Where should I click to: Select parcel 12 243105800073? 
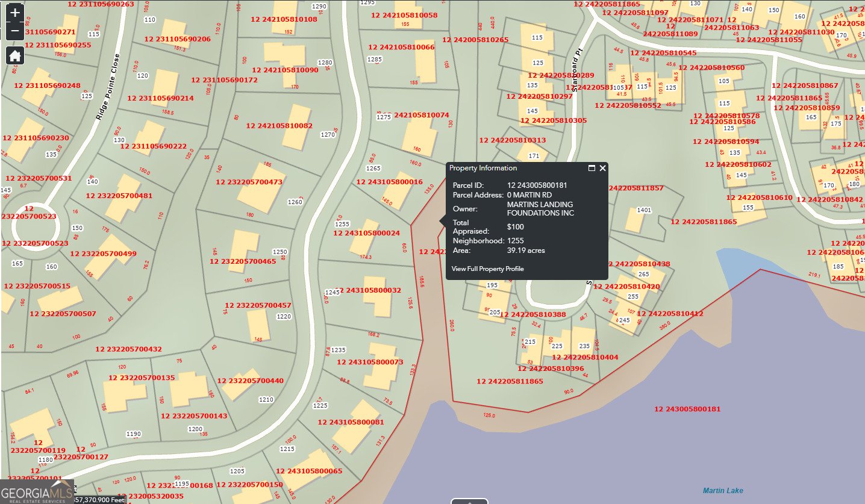[370, 362]
